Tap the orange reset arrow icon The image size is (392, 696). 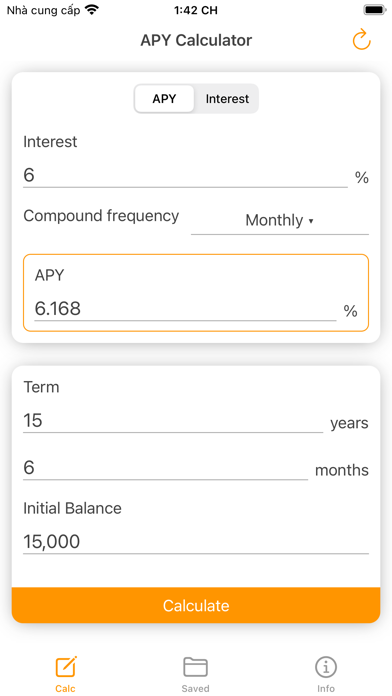click(361, 40)
